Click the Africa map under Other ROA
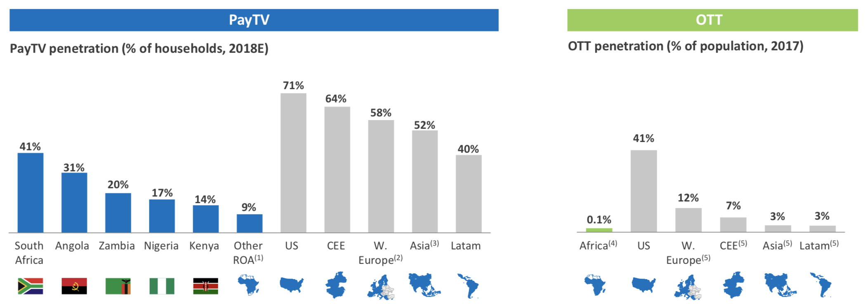Image resolution: width=868 pixels, height=304 pixels. pos(249,285)
